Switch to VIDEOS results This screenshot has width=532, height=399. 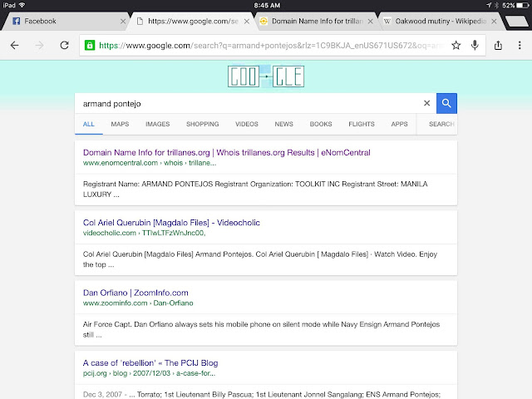coord(247,124)
